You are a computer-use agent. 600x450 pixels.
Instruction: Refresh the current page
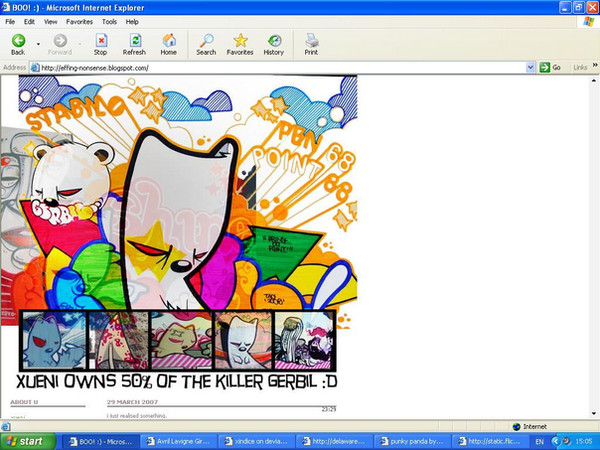[x=134, y=45]
